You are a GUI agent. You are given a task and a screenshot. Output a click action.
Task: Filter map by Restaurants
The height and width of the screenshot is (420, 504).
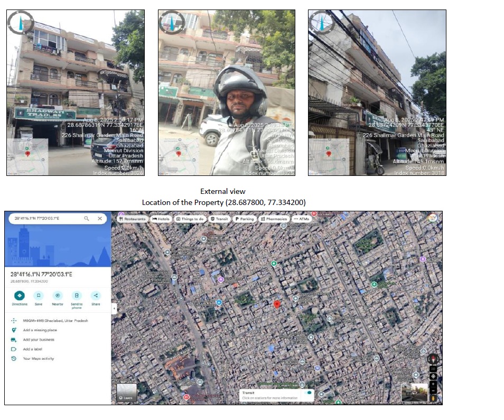click(133, 219)
